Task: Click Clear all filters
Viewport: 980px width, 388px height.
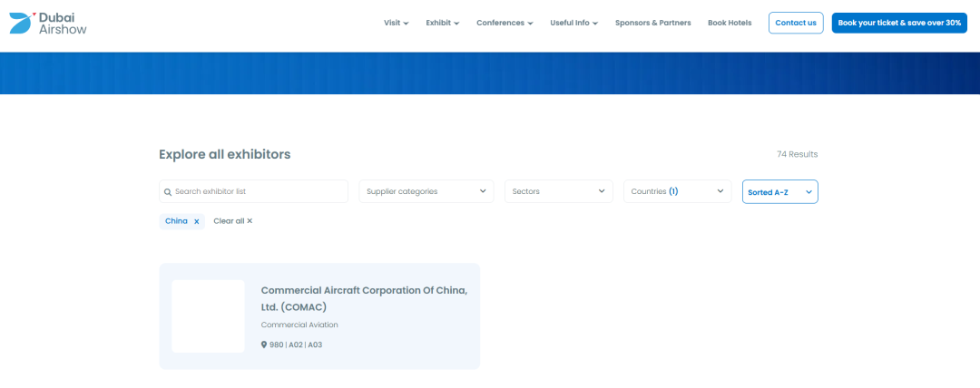Action: tap(233, 221)
